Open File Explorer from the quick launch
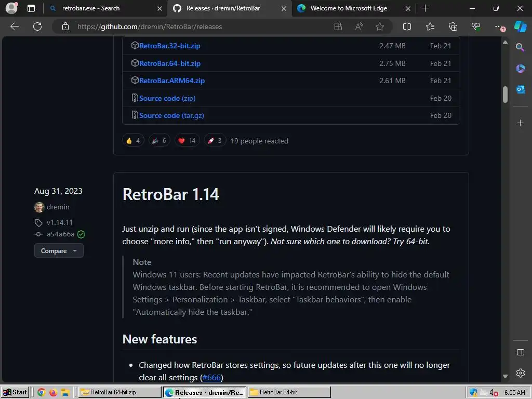The width and height of the screenshot is (532, 399). (65, 392)
